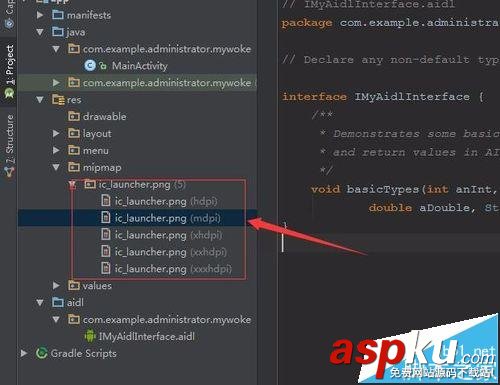Click the aidl folder icon
500x385 pixels.
coord(58,302)
